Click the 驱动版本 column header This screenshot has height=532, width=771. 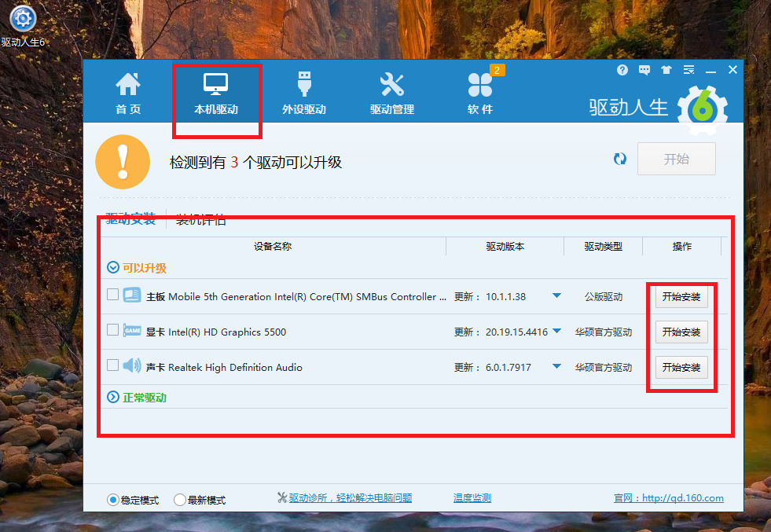pos(505,246)
